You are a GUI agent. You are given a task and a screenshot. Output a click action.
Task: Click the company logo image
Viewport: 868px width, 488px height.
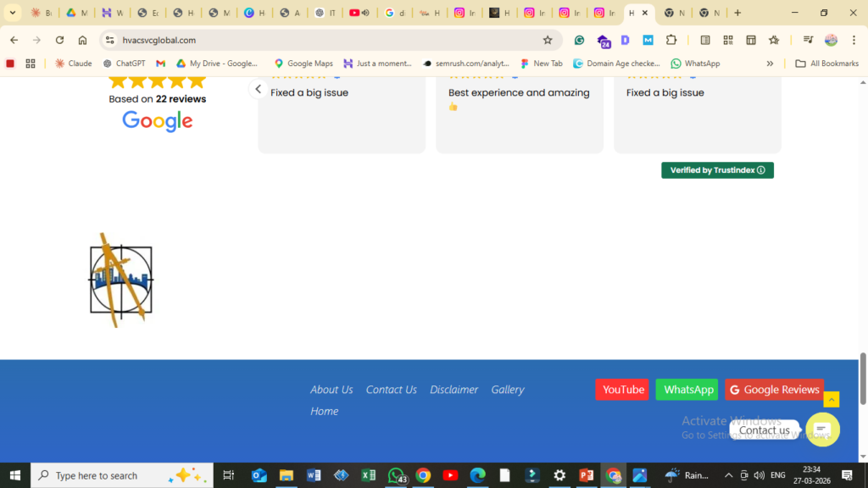tap(121, 280)
